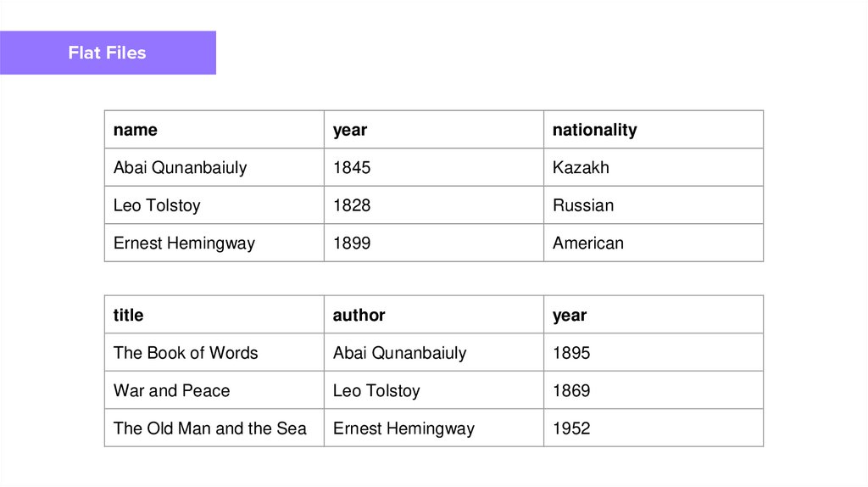Select The Book of Words cell
868x487 pixels.
coord(186,353)
